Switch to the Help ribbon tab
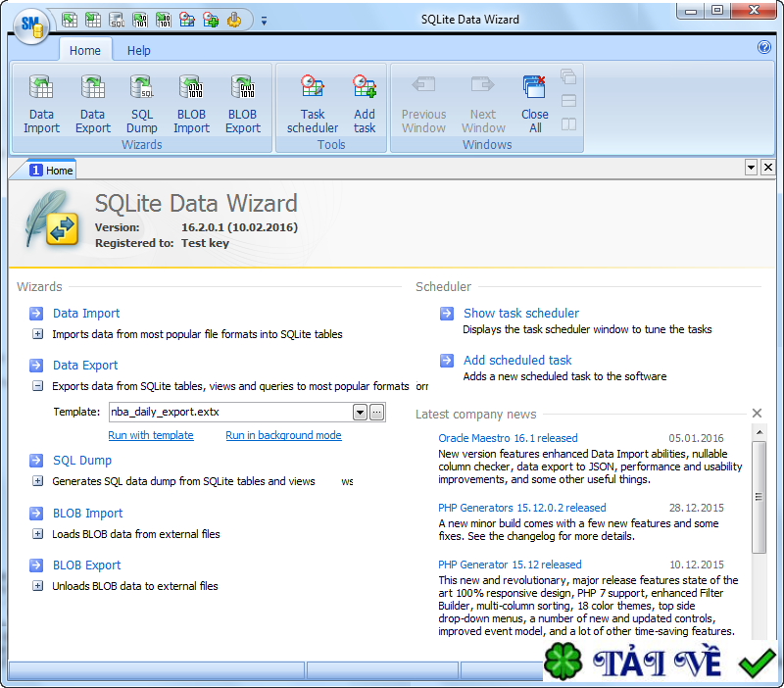The image size is (784, 688). 139,50
